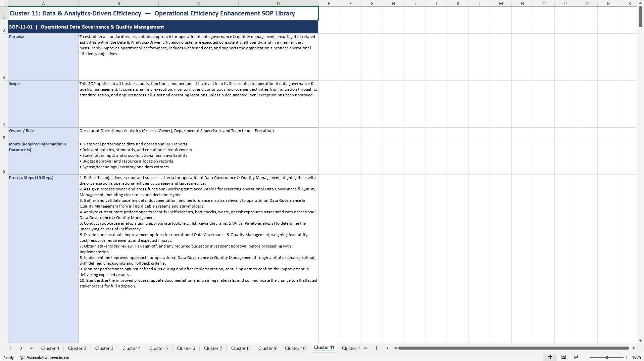
Task: Select the Purpose label cell
Action: point(43,57)
